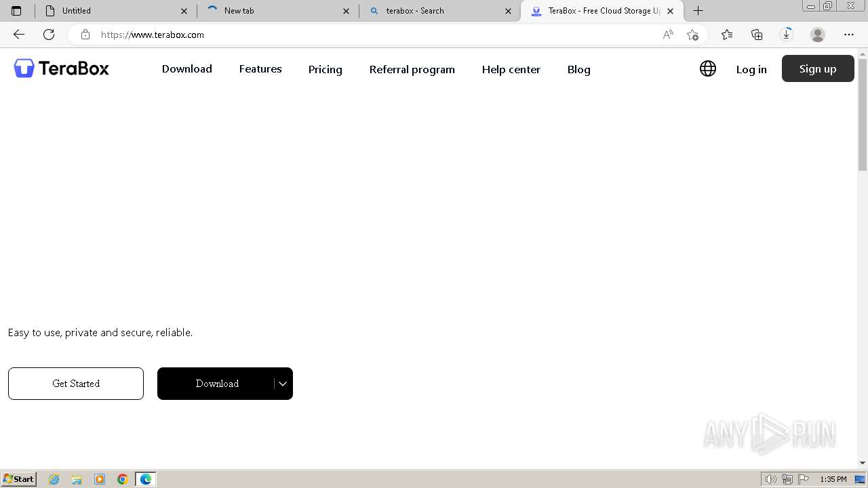Open Edge Settings and more menu
Image resolution: width=868 pixels, height=488 pixels.
[x=849, y=35]
